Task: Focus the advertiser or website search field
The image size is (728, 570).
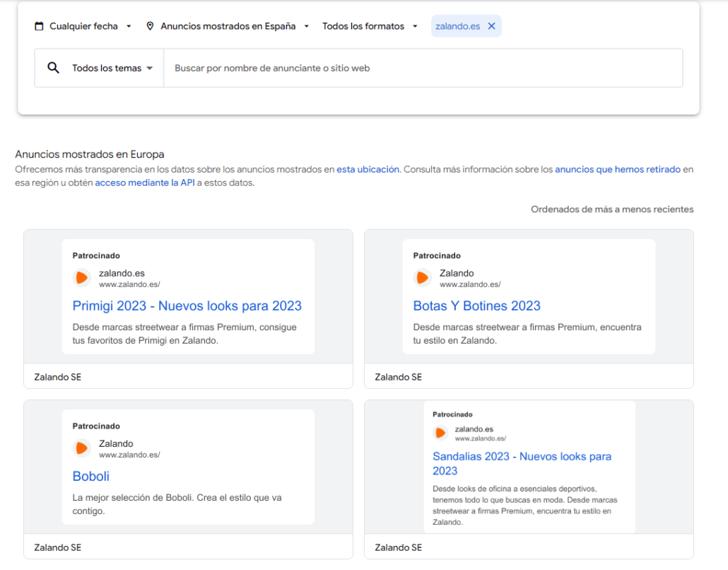Action: point(423,69)
